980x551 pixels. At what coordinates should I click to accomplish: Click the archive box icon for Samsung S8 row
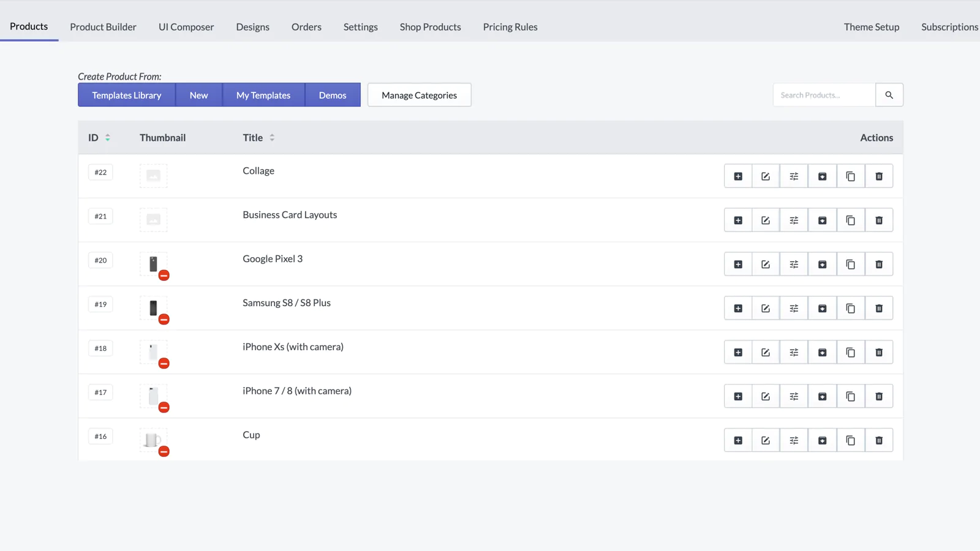coord(822,309)
